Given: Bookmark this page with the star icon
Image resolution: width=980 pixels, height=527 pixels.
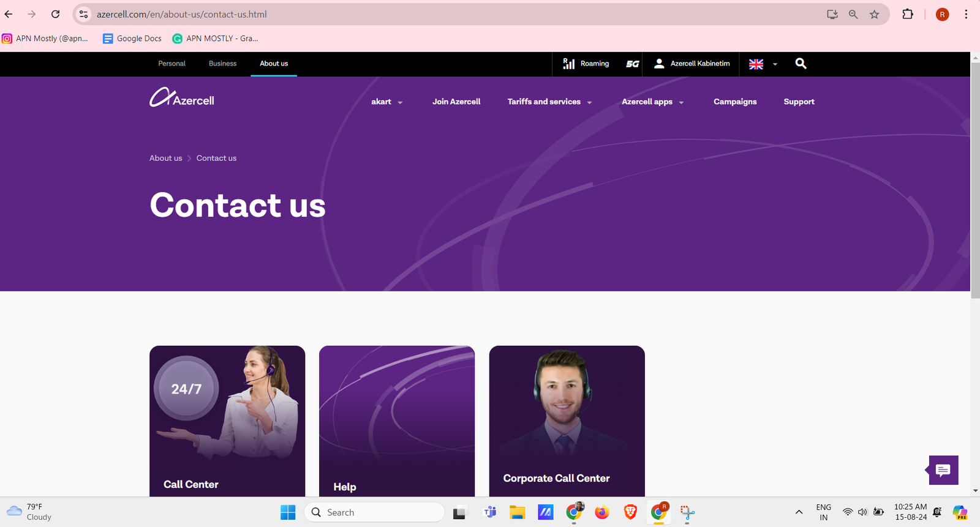Looking at the screenshot, I should tap(875, 14).
